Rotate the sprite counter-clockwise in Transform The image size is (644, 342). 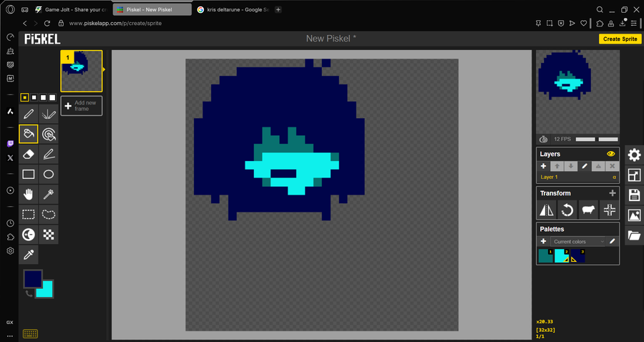(x=567, y=210)
